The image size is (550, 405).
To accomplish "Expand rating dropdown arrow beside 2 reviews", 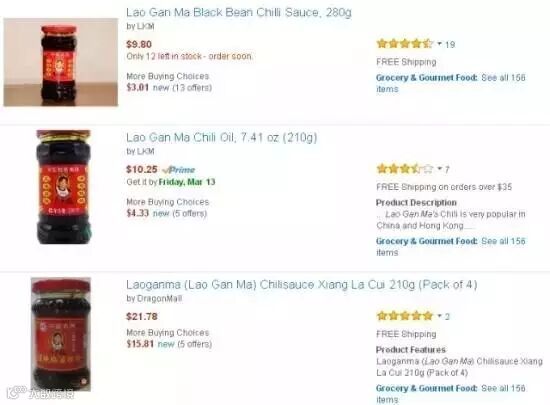I will 439,316.
